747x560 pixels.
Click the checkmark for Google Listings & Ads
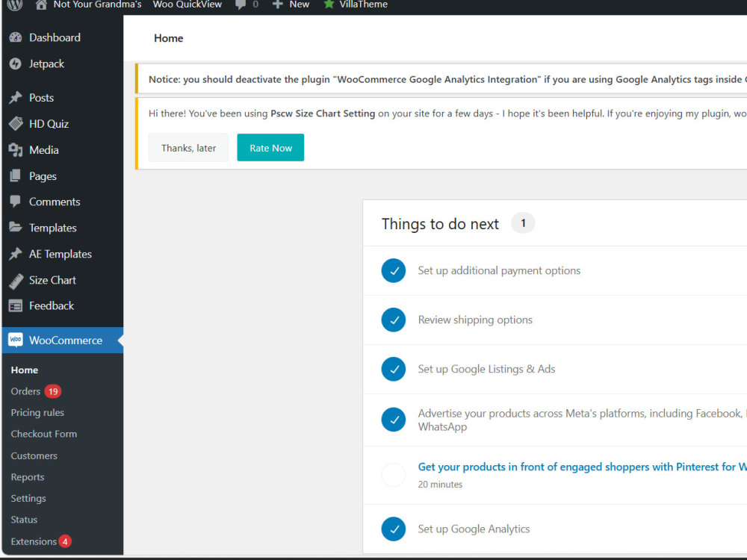point(394,369)
